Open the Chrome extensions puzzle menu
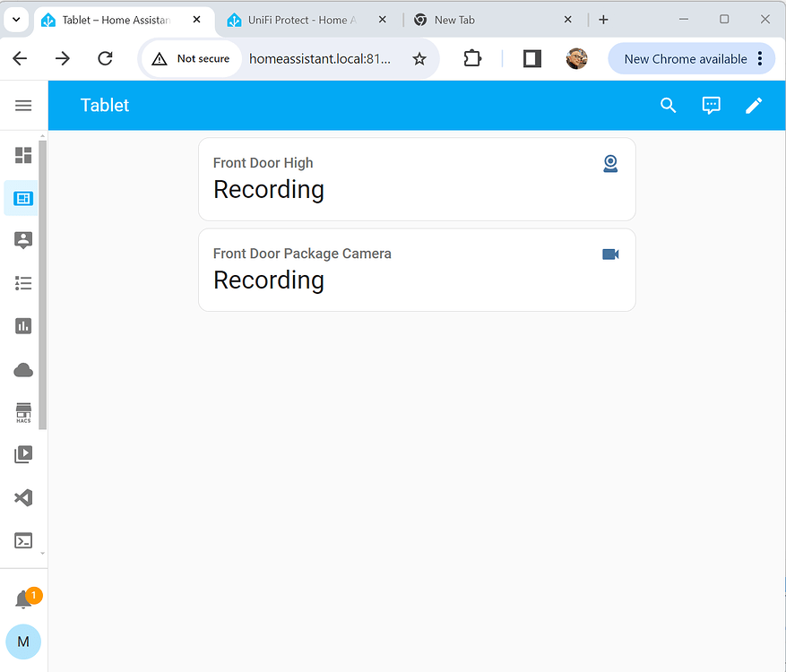The width and height of the screenshot is (786, 672). (472, 58)
